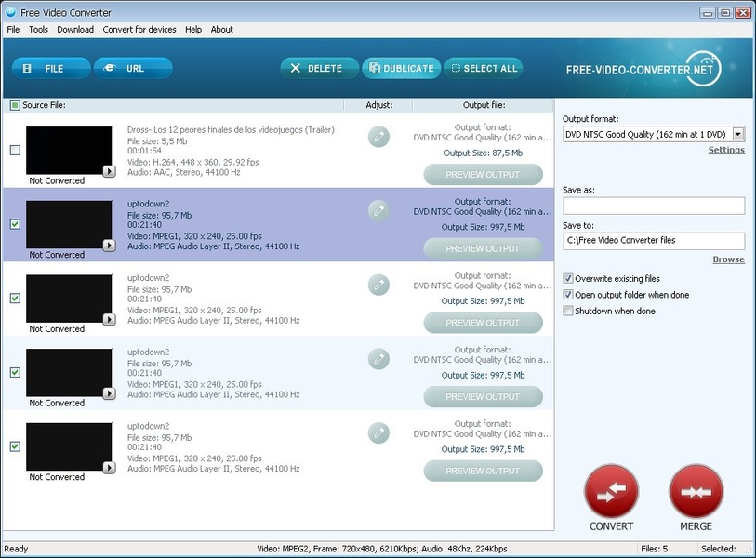Click the Browse link
756x558 pixels.
(x=728, y=259)
